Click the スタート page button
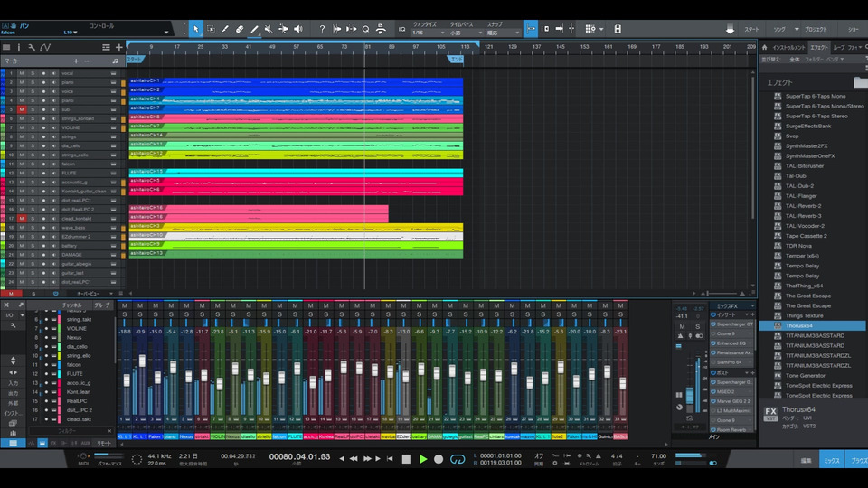Viewport: 868px width, 488px height. coord(751,29)
